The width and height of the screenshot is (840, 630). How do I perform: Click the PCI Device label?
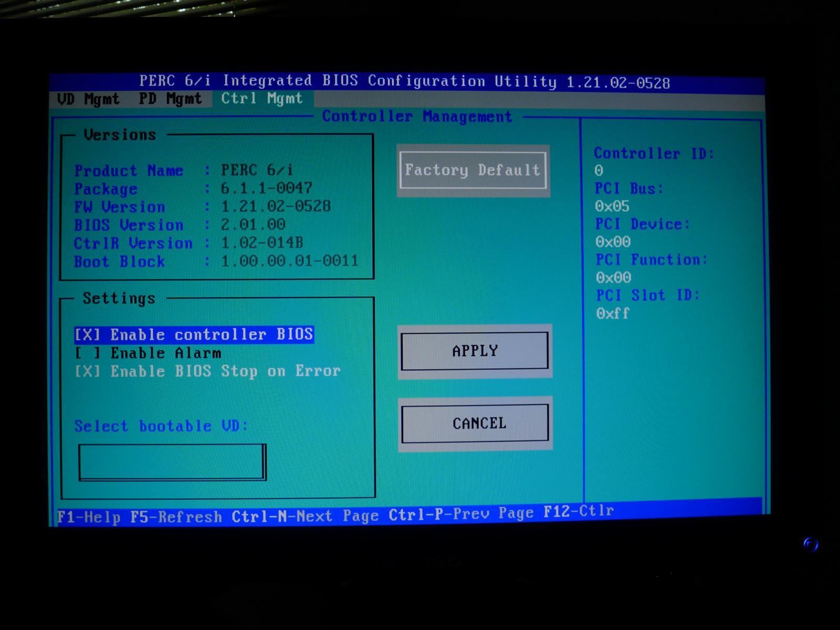point(643,224)
